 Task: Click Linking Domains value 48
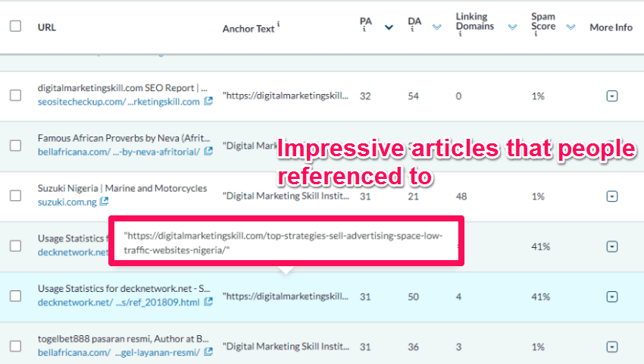click(x=461, y=196)
